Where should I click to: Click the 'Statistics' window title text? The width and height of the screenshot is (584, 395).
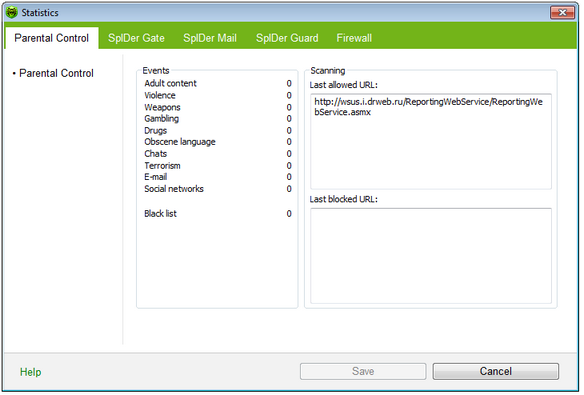pyautogui.click(x=40, y=13)
